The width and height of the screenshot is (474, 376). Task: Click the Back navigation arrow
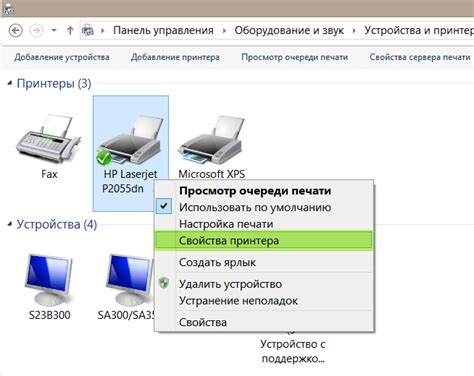15,31
